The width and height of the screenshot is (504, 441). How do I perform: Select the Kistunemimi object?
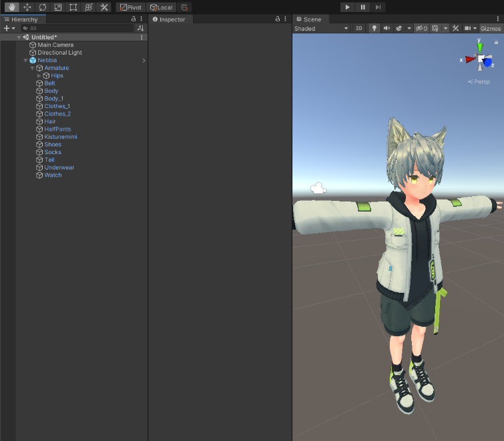(x=61, y=137)
